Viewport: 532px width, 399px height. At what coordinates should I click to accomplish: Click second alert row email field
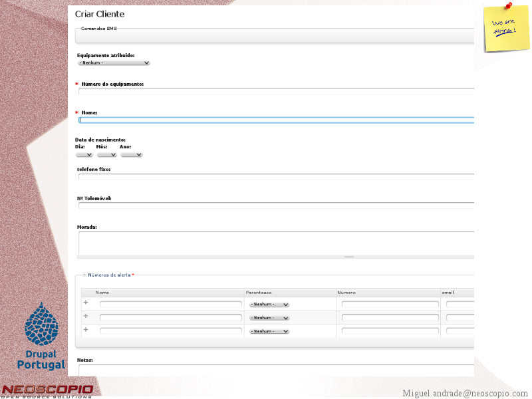click(460, 318)
